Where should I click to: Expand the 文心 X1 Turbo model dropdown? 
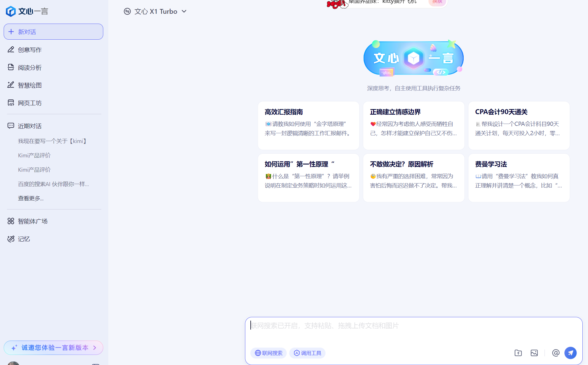pyautogui.click(x=155, y=11)
